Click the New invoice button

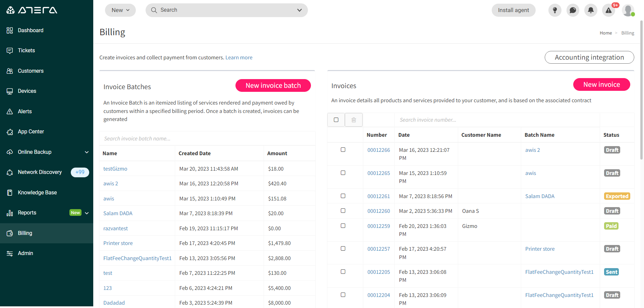pos(601,84)
